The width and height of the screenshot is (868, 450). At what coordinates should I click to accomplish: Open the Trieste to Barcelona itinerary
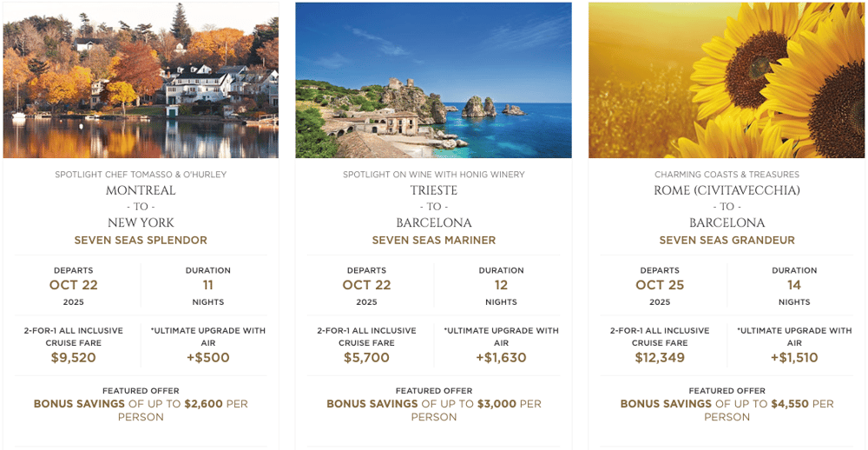(x=434, y=207)
